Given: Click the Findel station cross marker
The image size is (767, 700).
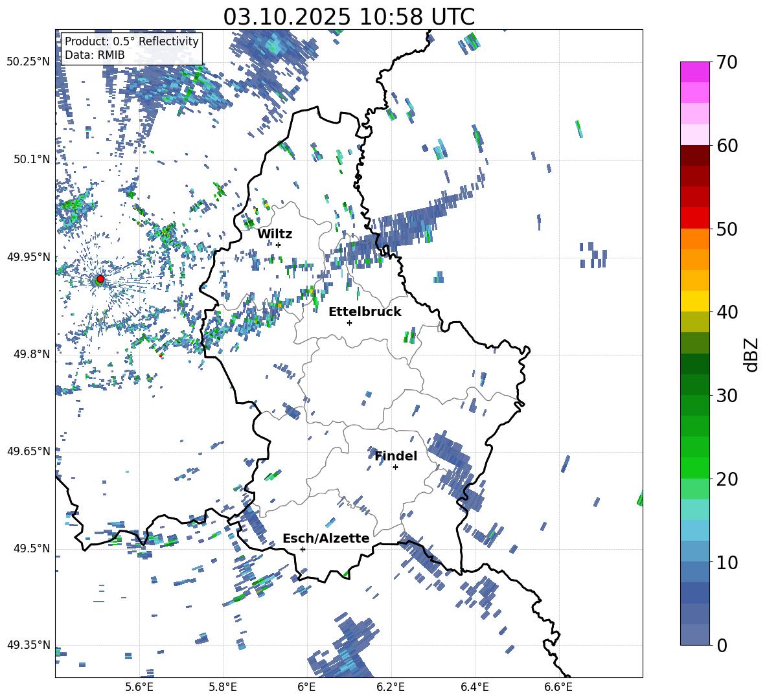Looking at the screenshot, I should tap(395, 468).
